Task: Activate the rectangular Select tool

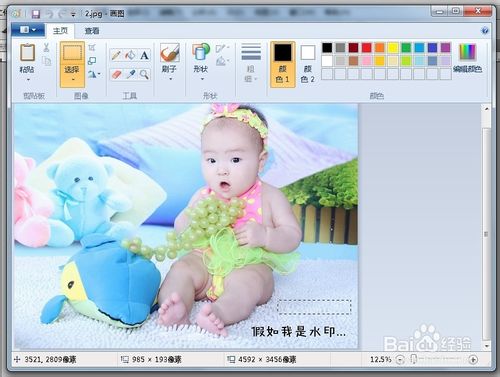Action: (x=72, y=53)
